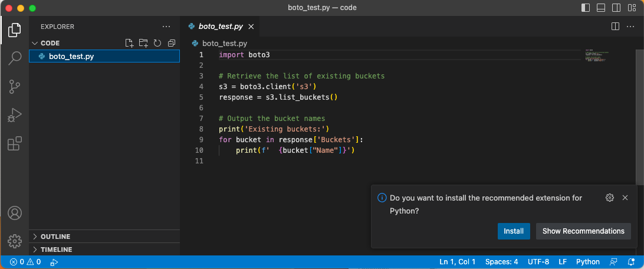Image resolution: width=644 pixels, height=269 pixels.
Task: Open the Manage gear in activity bar
Action: click(15, 241)
